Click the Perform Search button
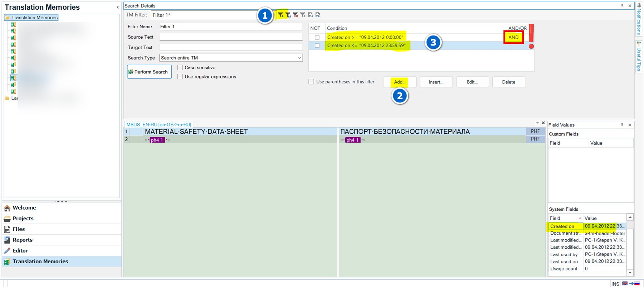The image size is (644, 287). point(149,72)
